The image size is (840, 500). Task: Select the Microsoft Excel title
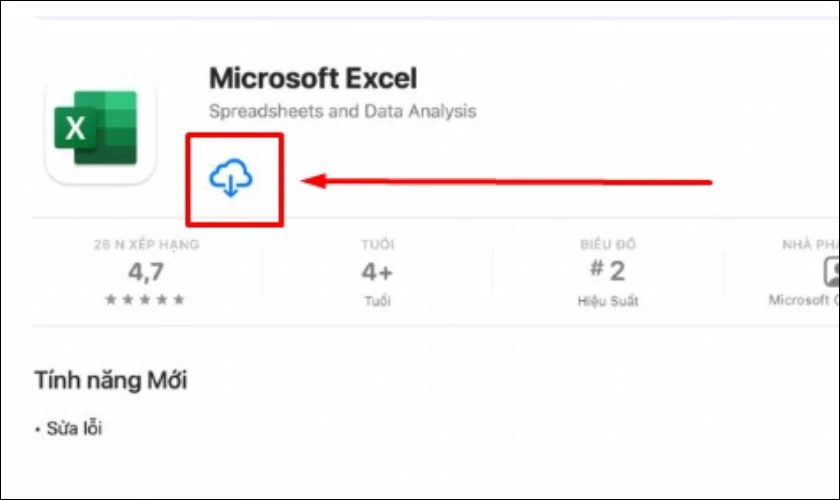coord(313,78)
